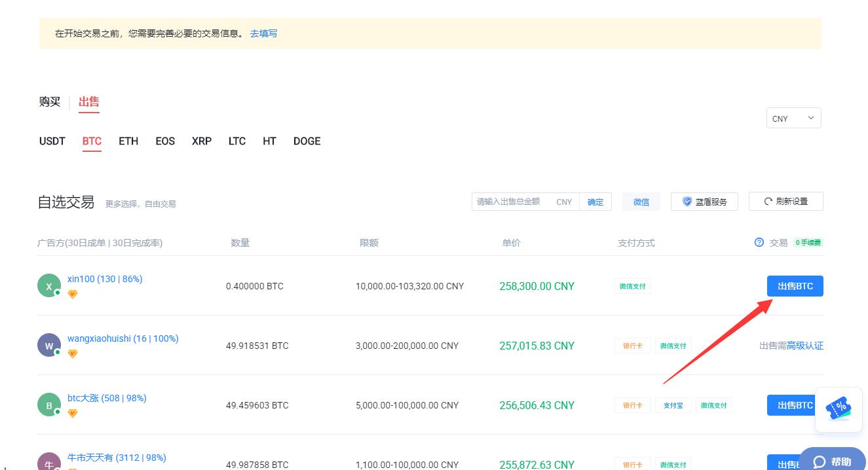Toggle the 微信 payment filter

(x=641, y=202)
